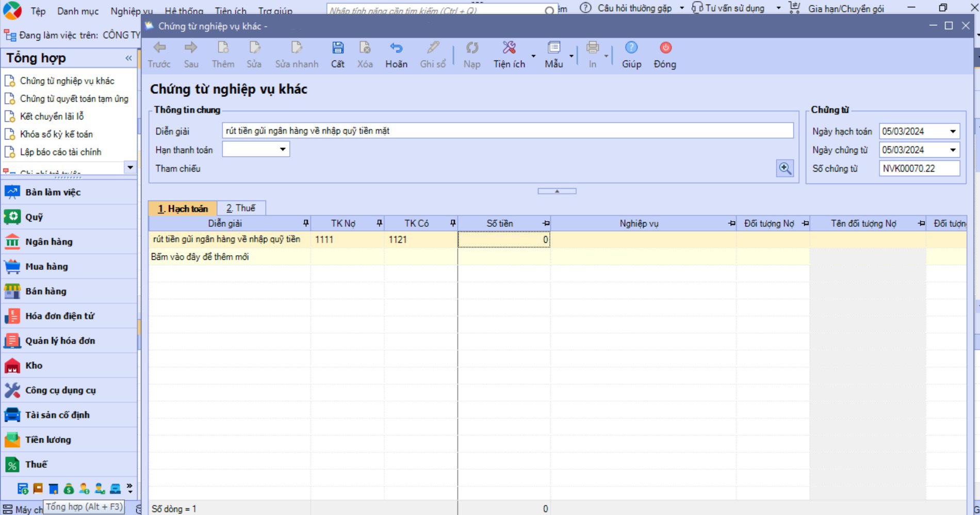Click the Cất save icon

(x=337, y=48)
